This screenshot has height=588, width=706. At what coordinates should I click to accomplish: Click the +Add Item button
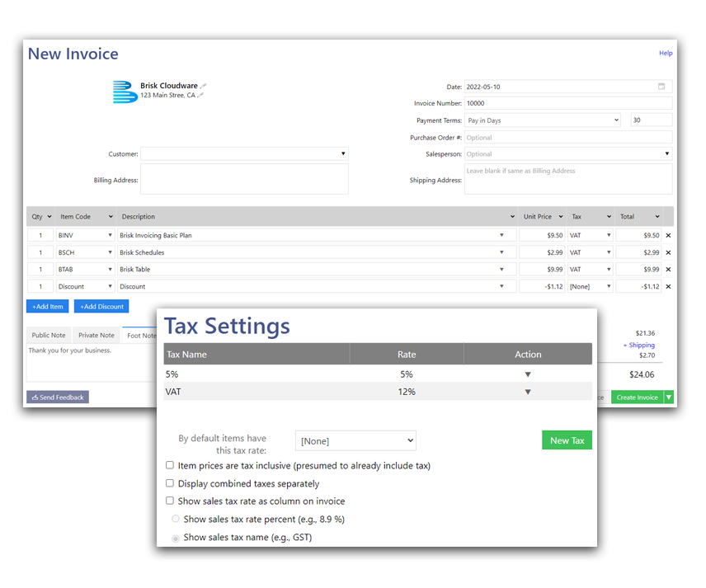tap(47, 306)
